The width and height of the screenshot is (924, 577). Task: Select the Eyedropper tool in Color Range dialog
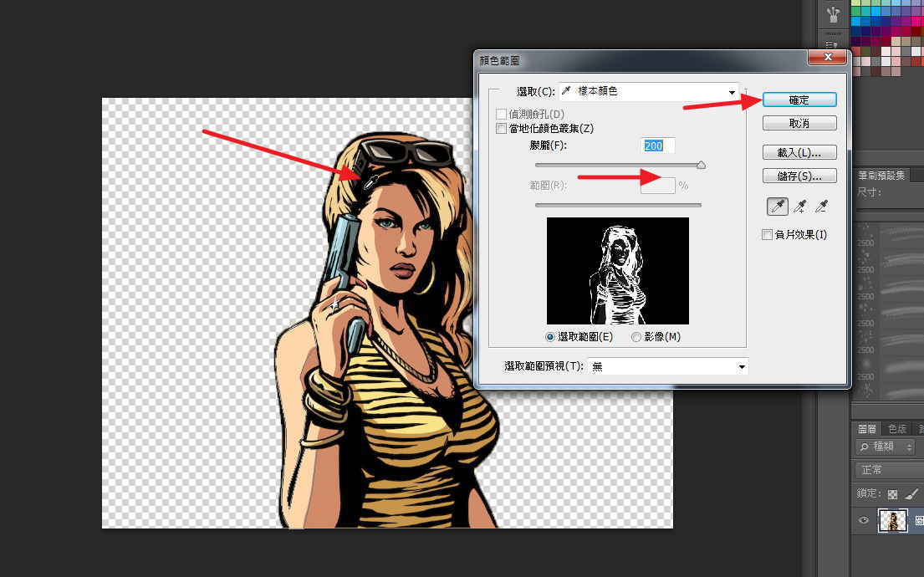pos(778,207)
